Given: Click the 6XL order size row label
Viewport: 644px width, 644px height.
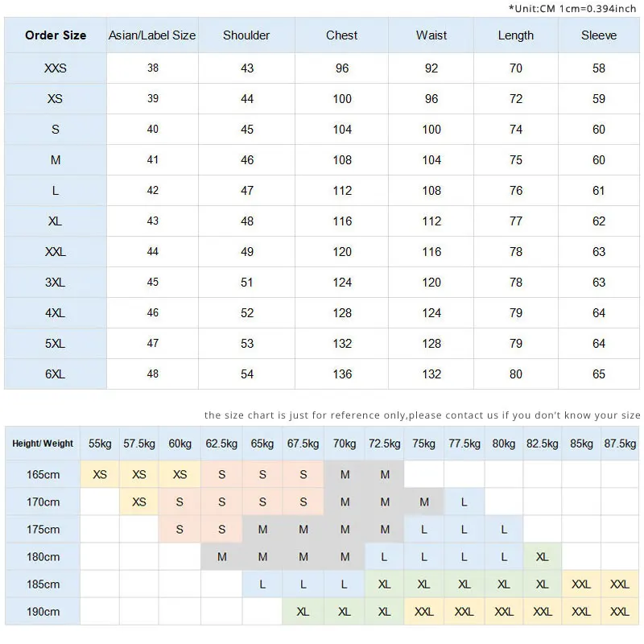Looking at the screenshot, I should [56, 374].
